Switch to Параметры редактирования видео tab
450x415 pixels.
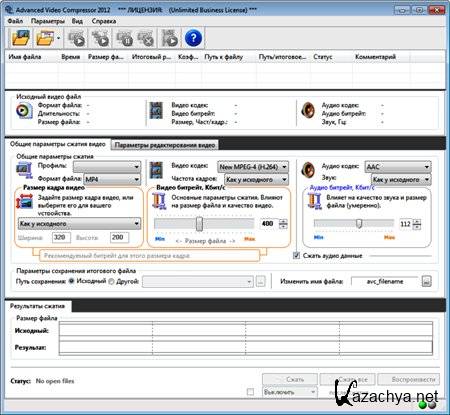tap(165, 145)
